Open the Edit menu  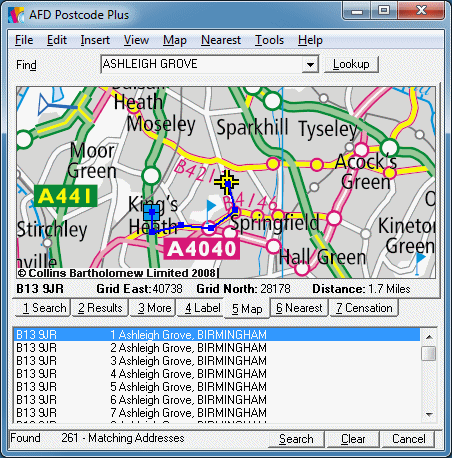(57, 40)
